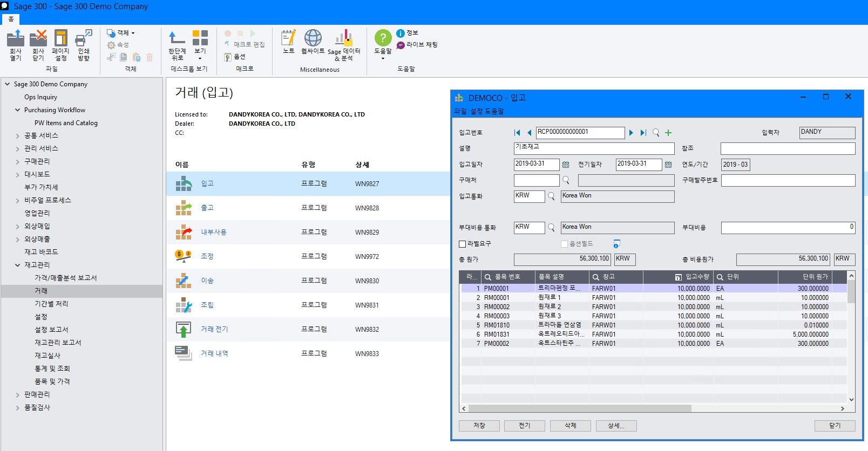The width and height of the screenshot is (868, 451).
Task: Click the 상세... (detail) button
Action: coord(616,426)
